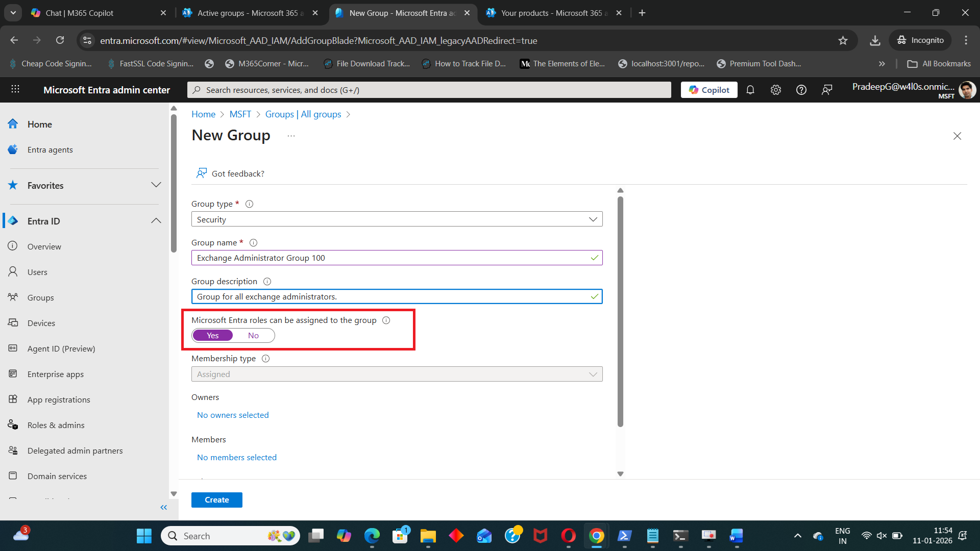This screenshot has height=551, width=980.
Task: Switch to the Active groups tab
Action: 245,13
